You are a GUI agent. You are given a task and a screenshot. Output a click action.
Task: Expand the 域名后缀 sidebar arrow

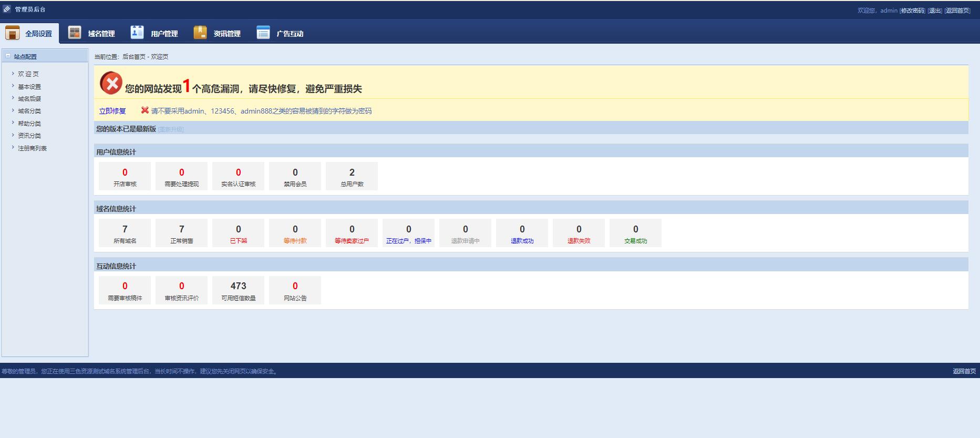coord(13,98)
